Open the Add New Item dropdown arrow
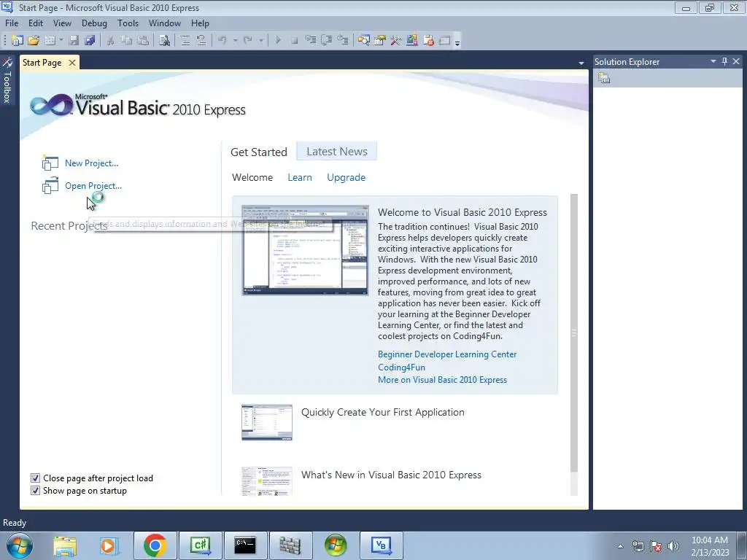The width and height of the screenshot is (747, 560). tap(61, 41)
